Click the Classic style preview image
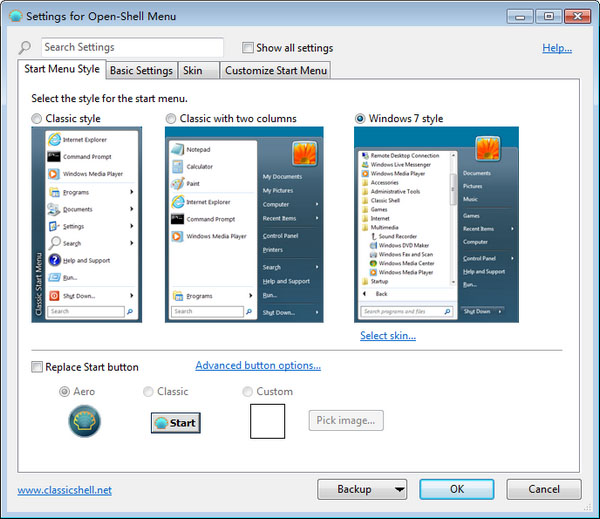This screenshot has height=519, width=600. click(86, 225)
